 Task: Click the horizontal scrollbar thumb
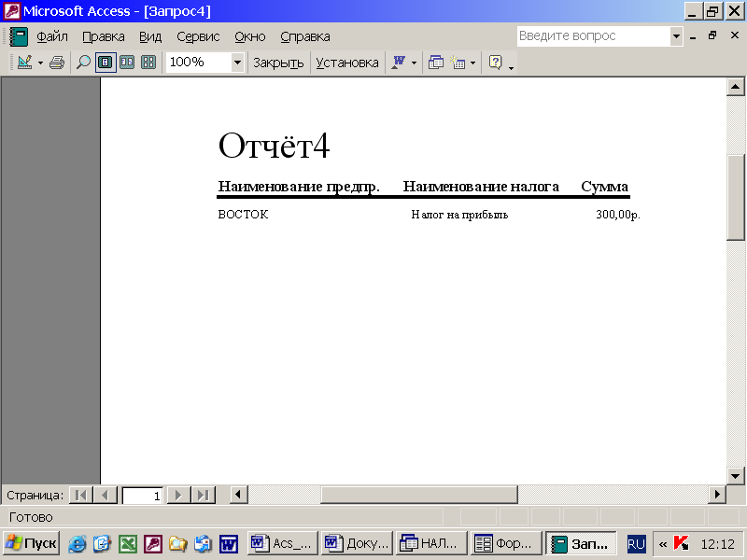(419, 495)
